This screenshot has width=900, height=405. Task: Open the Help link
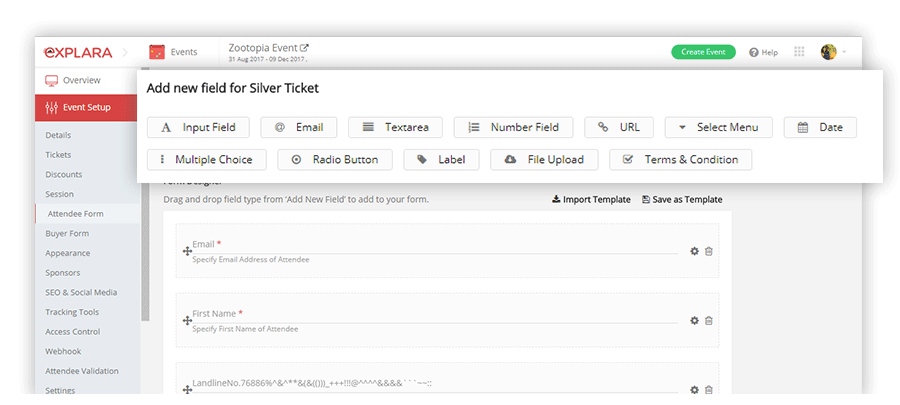click(x=763, y=53)
